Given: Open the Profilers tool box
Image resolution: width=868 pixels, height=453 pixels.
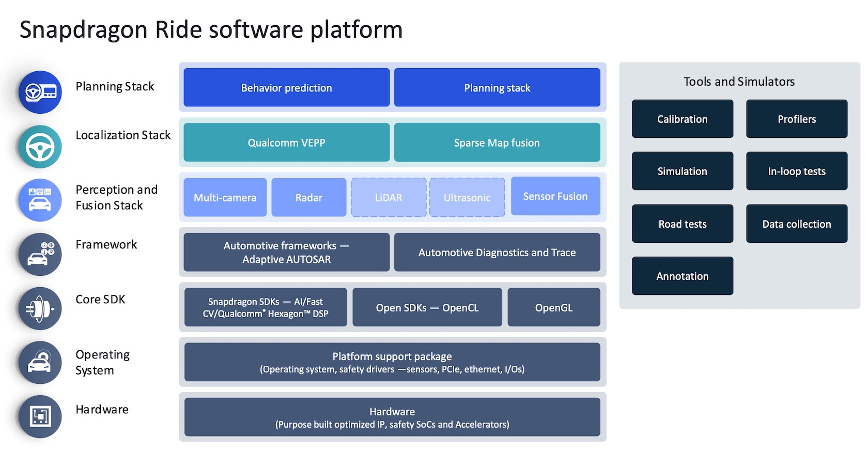Looking at the screenshot, I should click(797, 119).
